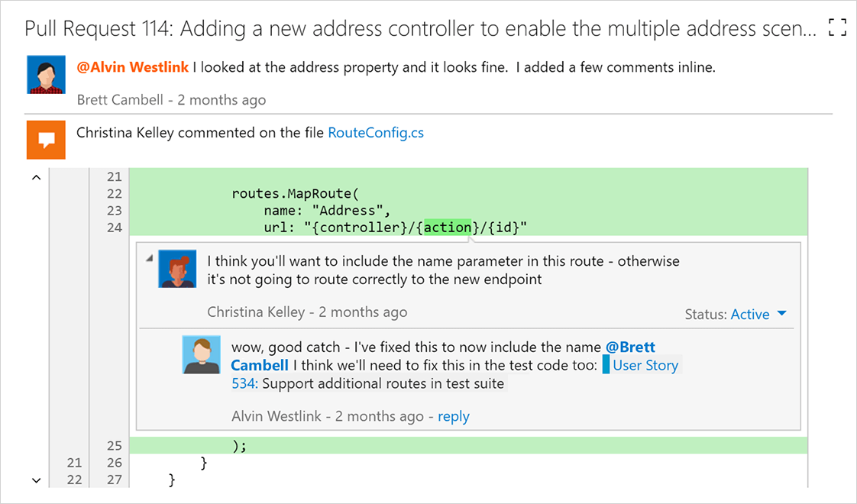857x504 pixels.
Task: Expand code lines above with up chevron
Action: point(36,177)
